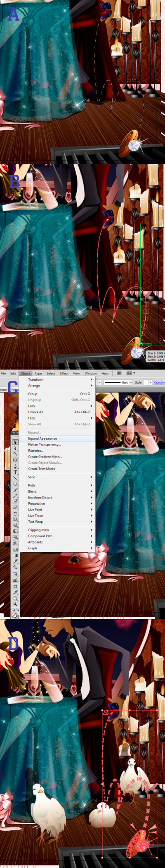Click the Go to Bridge icon in menu bar
Viewport: 165px width, 868px height.
point(119,372)
